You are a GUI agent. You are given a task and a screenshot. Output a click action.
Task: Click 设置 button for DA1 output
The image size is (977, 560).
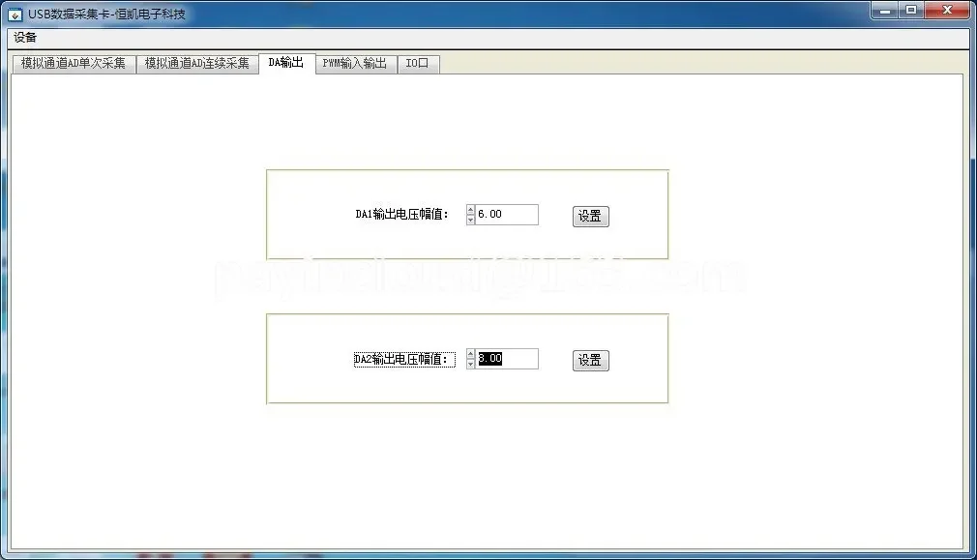[591, 216]
